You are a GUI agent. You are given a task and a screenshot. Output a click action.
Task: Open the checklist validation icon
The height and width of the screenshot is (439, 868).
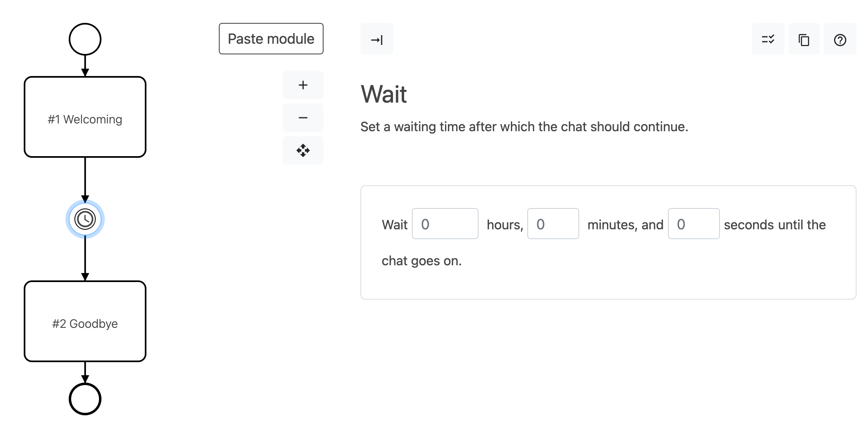coord(768,39)
